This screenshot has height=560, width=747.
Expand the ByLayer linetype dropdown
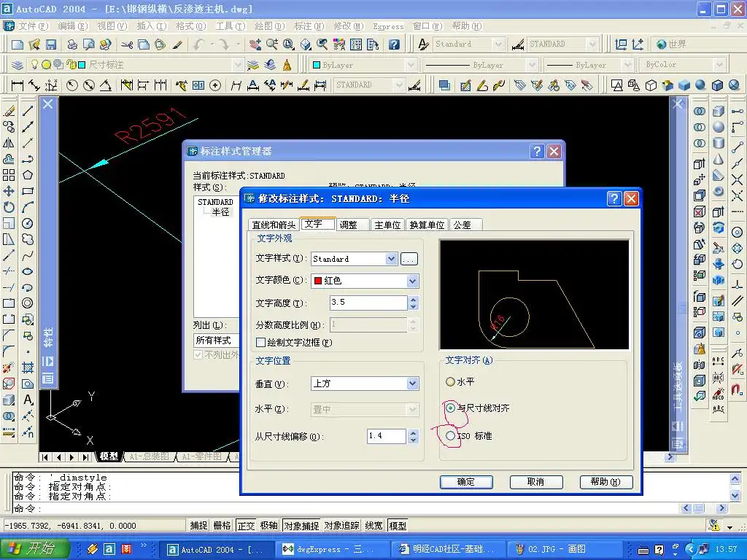[533, 65]
